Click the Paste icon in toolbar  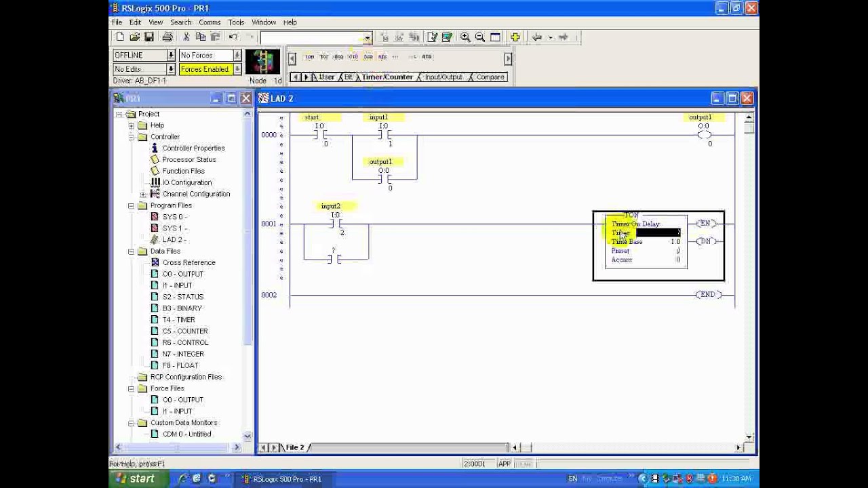coord(215,37)
